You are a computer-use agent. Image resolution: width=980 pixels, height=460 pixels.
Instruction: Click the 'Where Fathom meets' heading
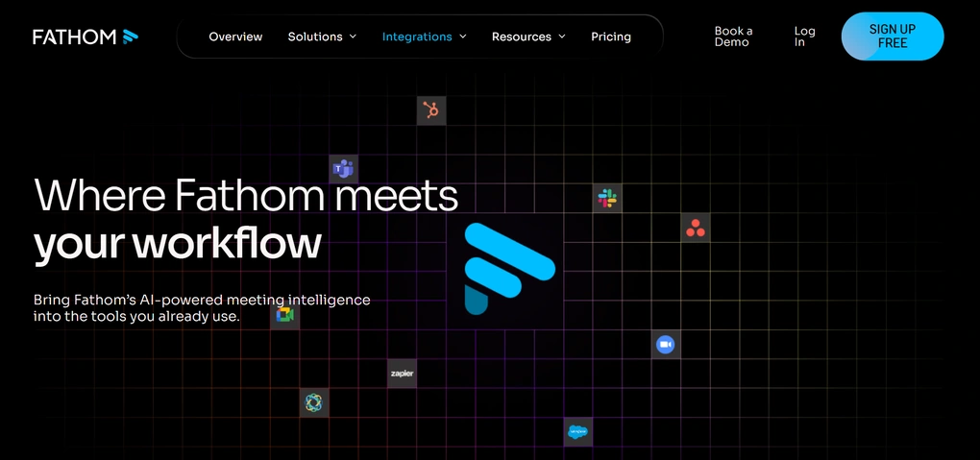click(x=246, y=195)
